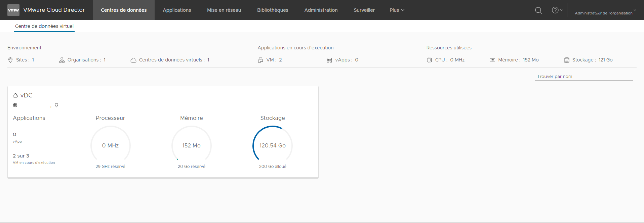
Task: Open the Administration menu item
Action: coord(321,10)
